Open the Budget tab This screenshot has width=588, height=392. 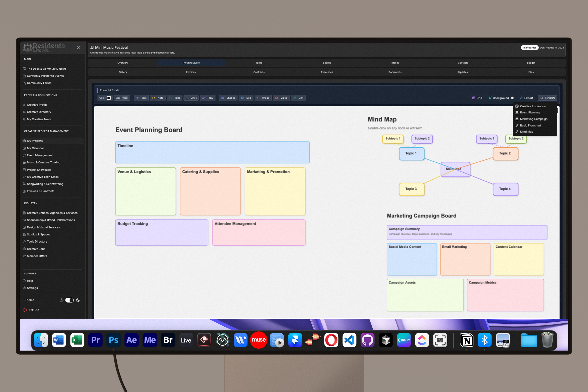531,63
